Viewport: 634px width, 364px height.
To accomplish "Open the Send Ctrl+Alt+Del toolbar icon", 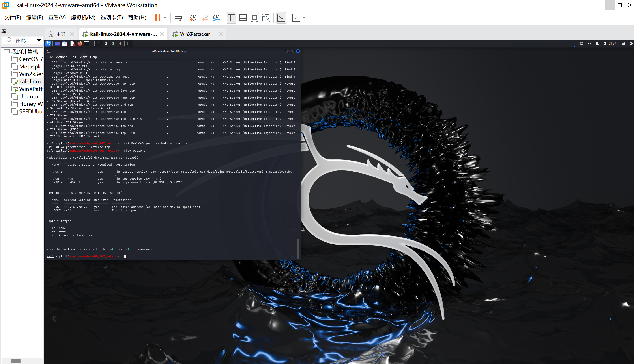I will [178, 17].
